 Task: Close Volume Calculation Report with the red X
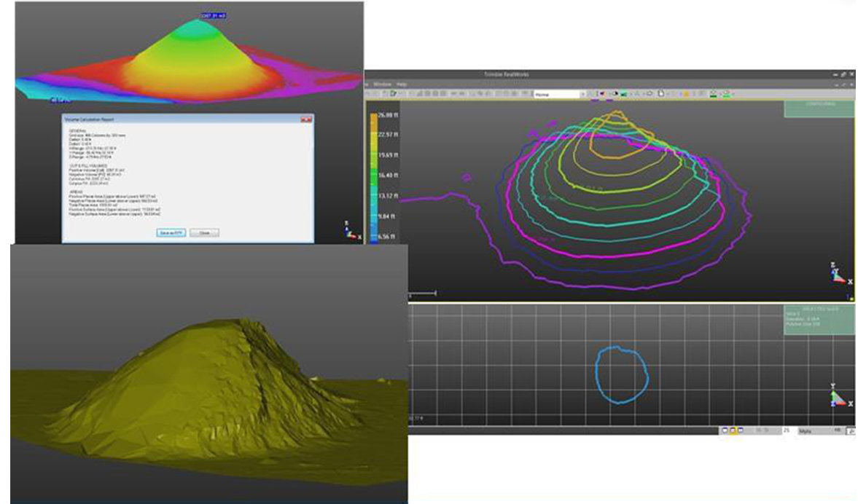306,119
